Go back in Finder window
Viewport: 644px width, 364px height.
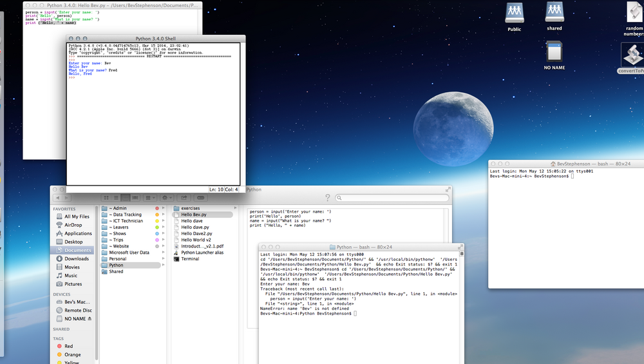click(57, 198)
